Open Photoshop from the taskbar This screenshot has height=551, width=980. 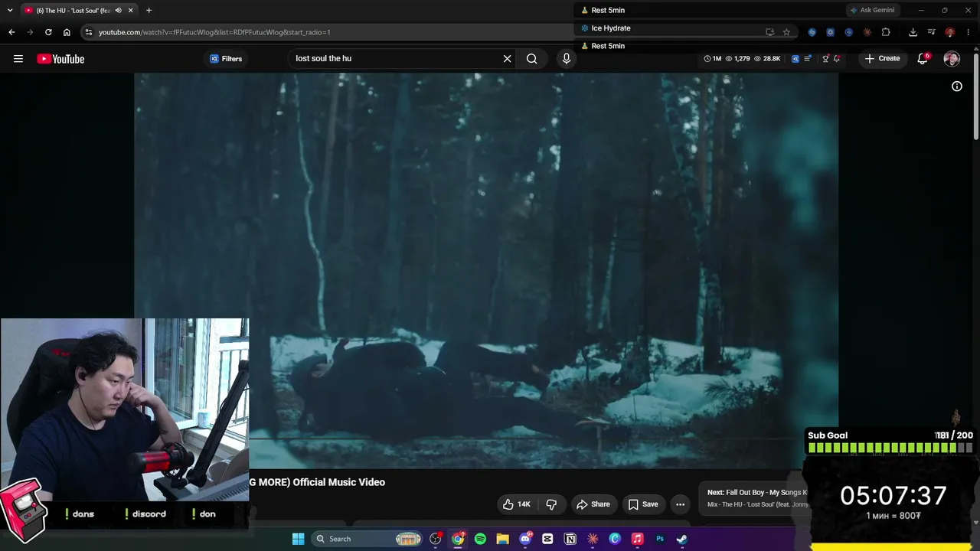660,539
